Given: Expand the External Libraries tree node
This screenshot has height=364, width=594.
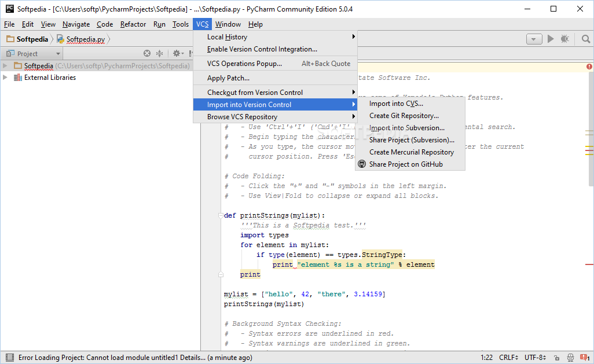Looking at the screenshot, I should click(x=5, y=78).
